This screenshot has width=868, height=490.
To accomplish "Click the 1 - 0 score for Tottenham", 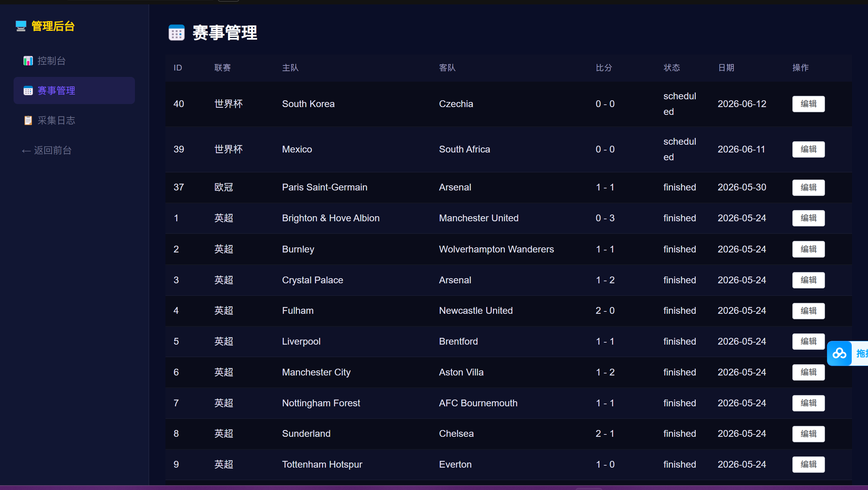I will click(x=605, y=465).
